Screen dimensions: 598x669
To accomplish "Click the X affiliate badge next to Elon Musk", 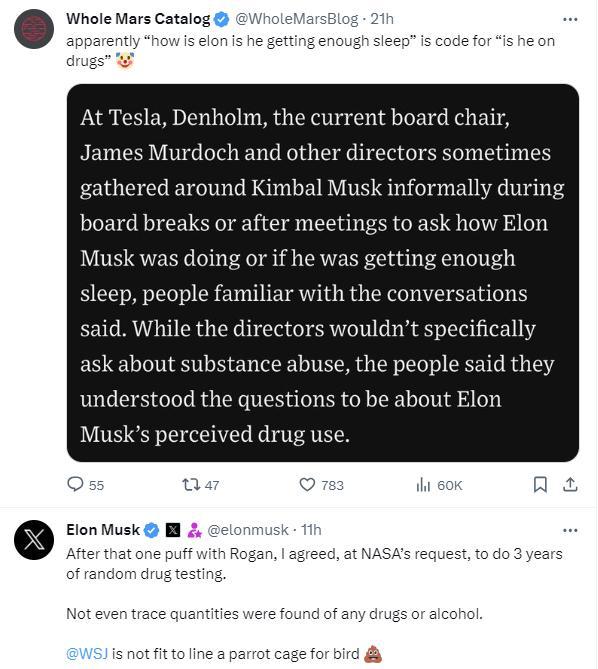I will click(x=172, y=530).
